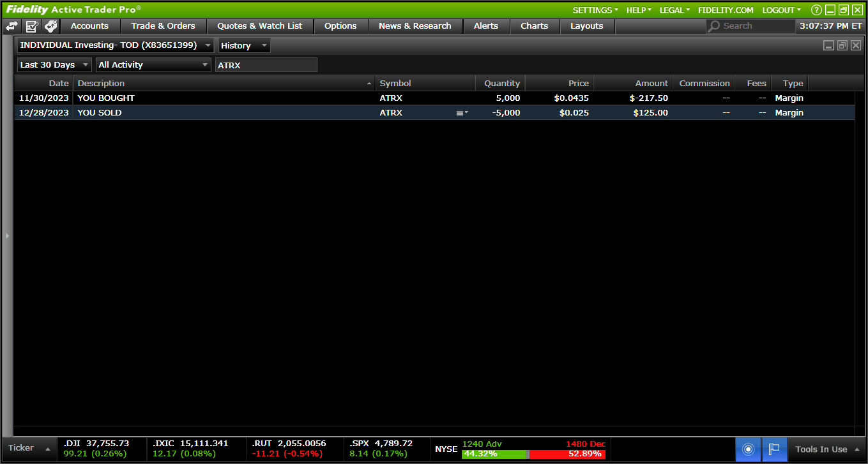The height and width of the screenshot is (464, 868).
Task: Expand the Ticker menu in the bottom bar
Action: [x=29, y=449]
